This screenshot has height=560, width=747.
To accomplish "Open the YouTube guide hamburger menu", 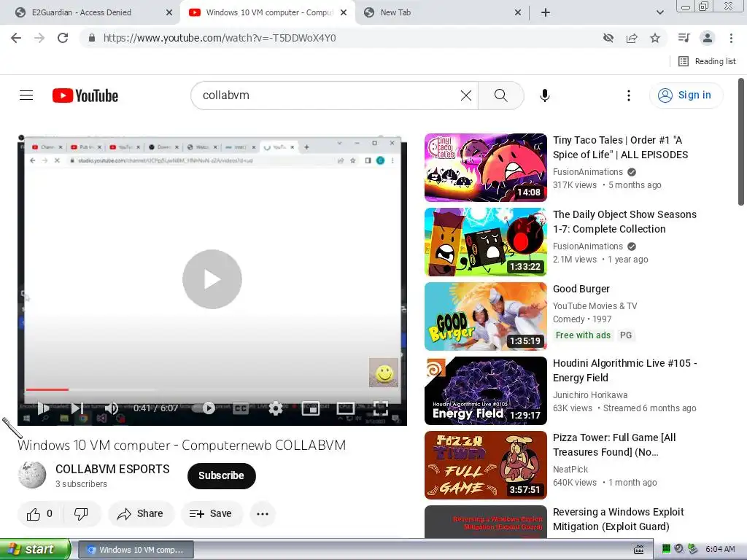I will (26, 96).
